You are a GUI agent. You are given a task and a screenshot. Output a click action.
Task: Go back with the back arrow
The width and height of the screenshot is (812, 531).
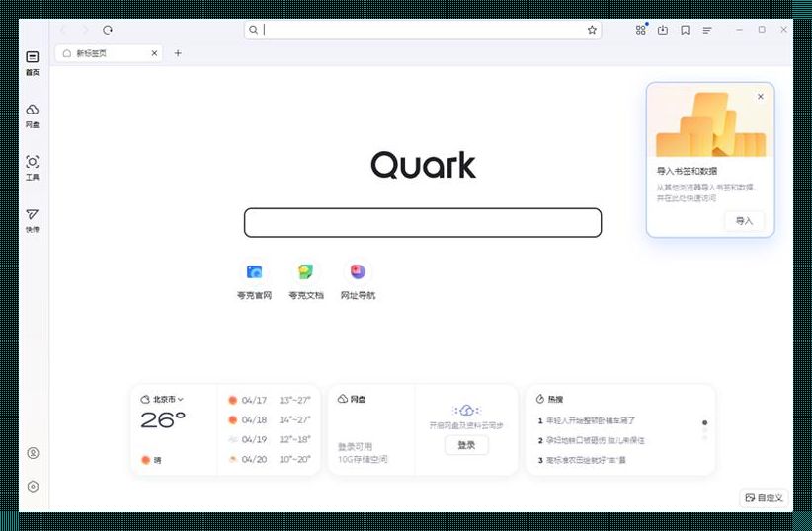point(63,30)
